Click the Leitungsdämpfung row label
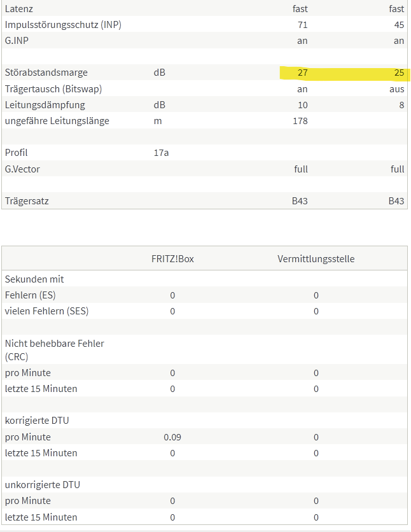411x532 pixels. [45, 105]
